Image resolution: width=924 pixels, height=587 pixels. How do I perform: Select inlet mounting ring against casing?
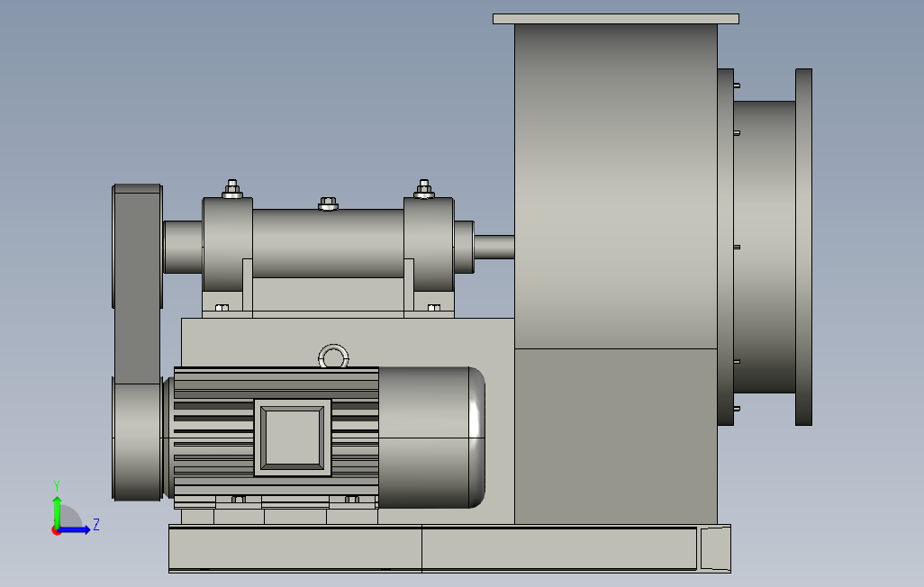725,247
